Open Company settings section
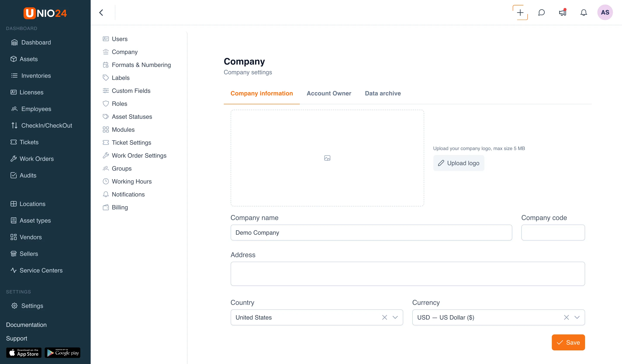This screenshot has width=622, height=364. click(120, 52)
